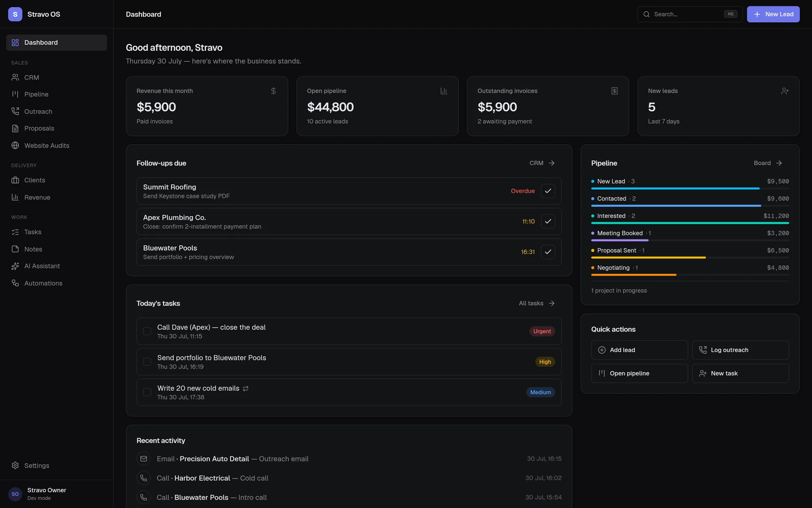
Task: Click the New Lead stage progress bar
Action: point(690,189)
